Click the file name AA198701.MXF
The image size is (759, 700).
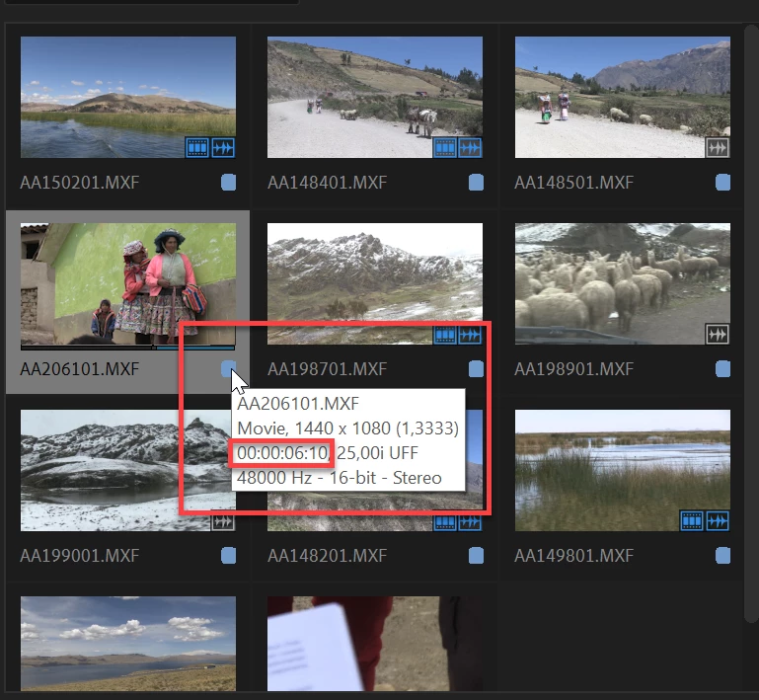(x=328, y=369)
